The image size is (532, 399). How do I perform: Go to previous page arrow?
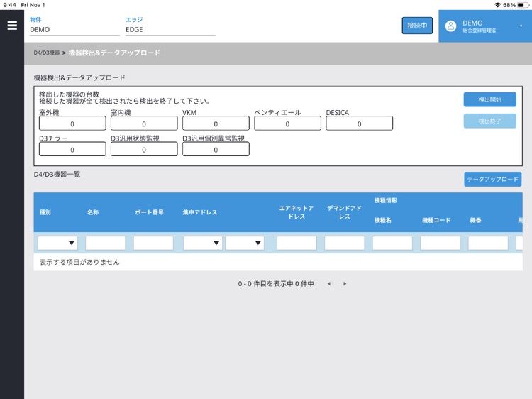click(x=328, y=284)
